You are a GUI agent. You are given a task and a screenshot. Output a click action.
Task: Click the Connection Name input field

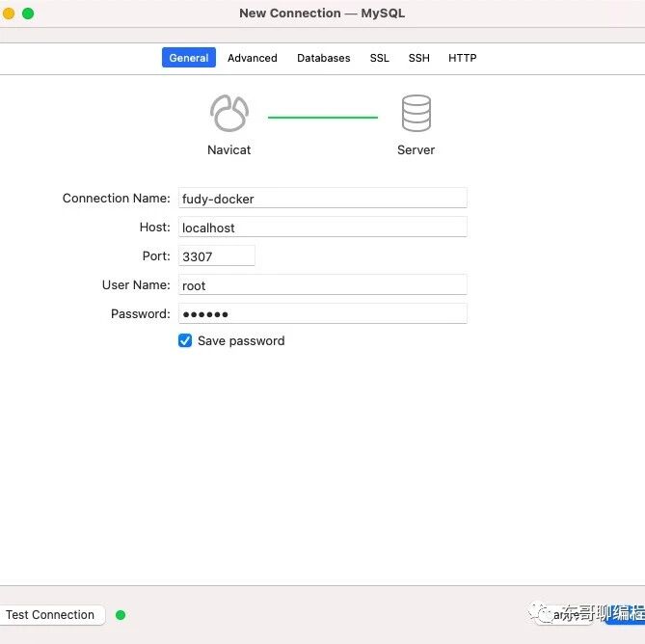(322, 199)
